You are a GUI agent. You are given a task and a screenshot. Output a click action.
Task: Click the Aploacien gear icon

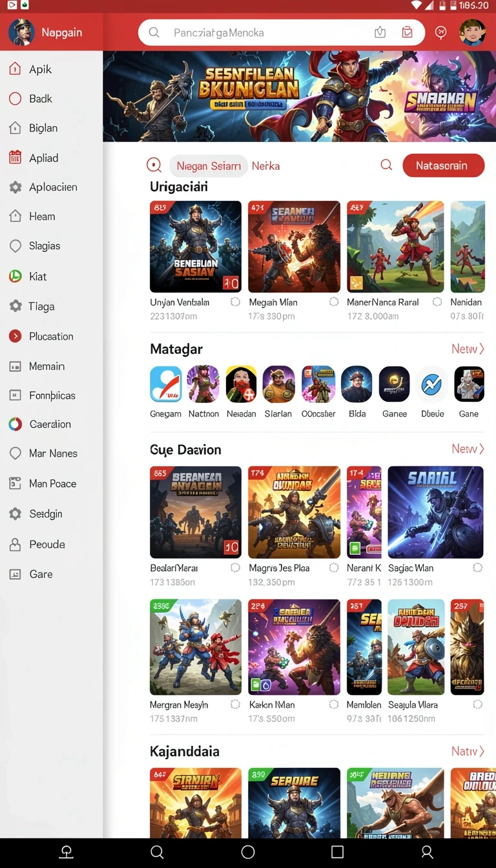click(15, 187)
